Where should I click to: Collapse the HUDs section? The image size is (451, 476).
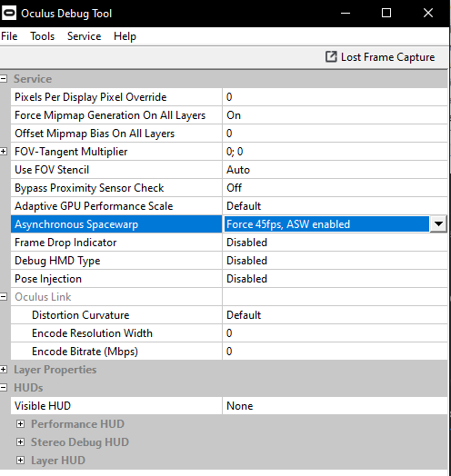(x=4, y=388)
